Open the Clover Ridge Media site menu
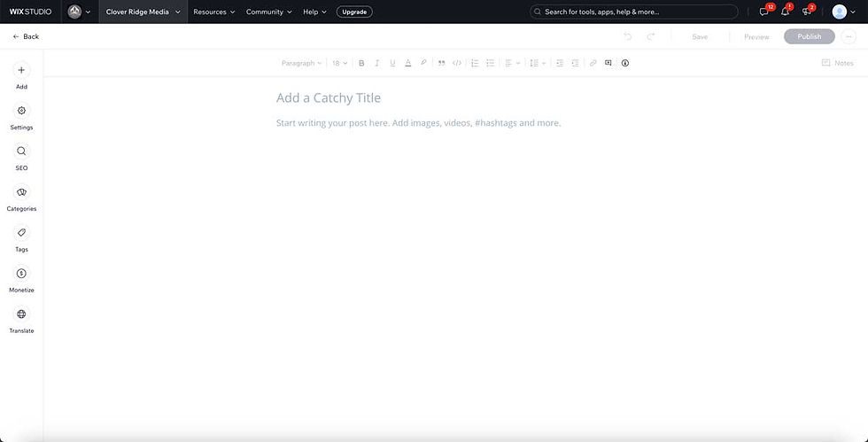868x442 pixels. point(143,12)
